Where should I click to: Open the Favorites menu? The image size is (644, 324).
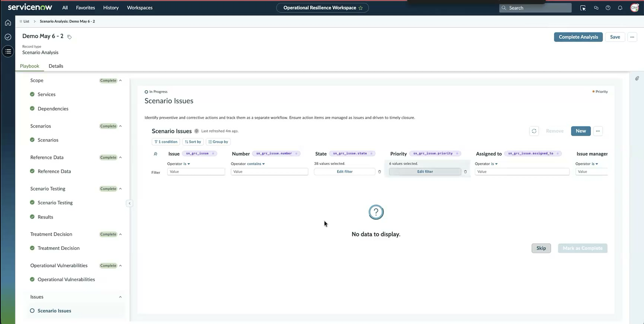86,8
